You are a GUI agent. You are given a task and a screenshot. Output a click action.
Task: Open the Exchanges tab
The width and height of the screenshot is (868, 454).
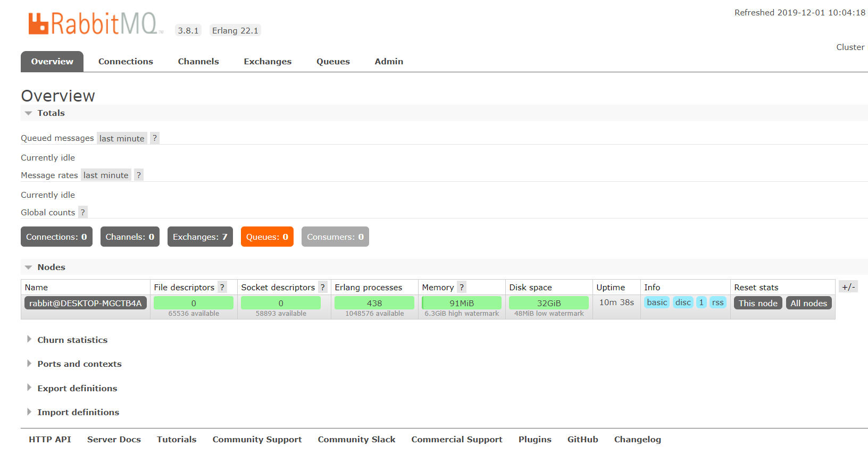[x=268, y=62]
